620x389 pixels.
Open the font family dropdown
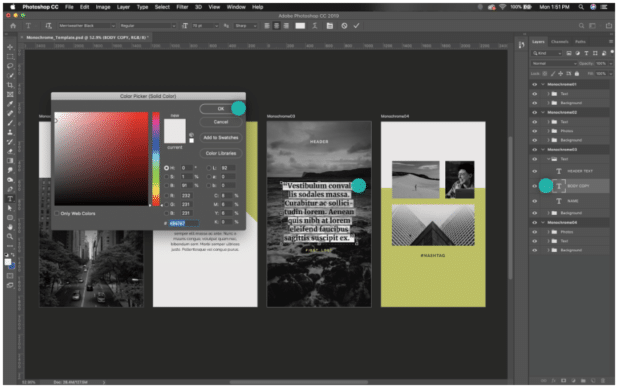[x=87, y=26]
